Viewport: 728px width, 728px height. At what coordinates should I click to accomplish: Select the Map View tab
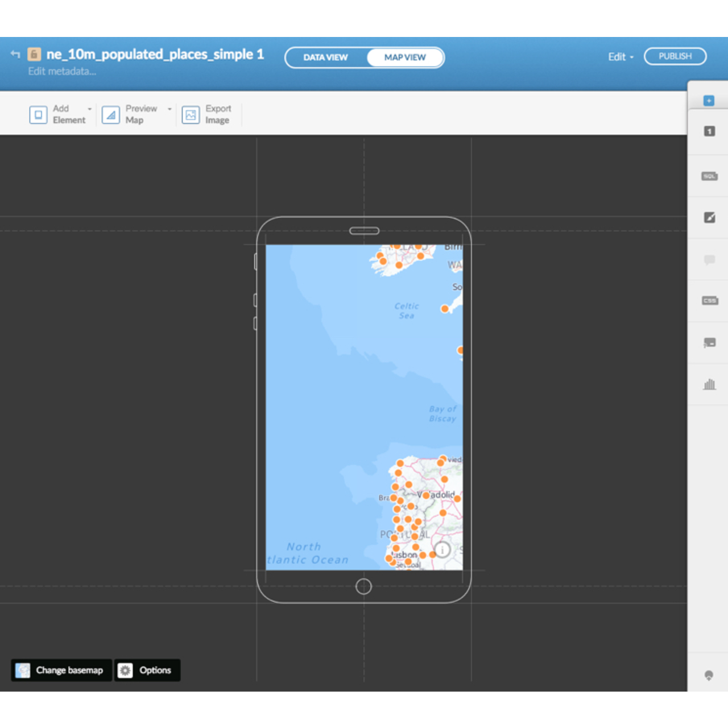(404, 57)
